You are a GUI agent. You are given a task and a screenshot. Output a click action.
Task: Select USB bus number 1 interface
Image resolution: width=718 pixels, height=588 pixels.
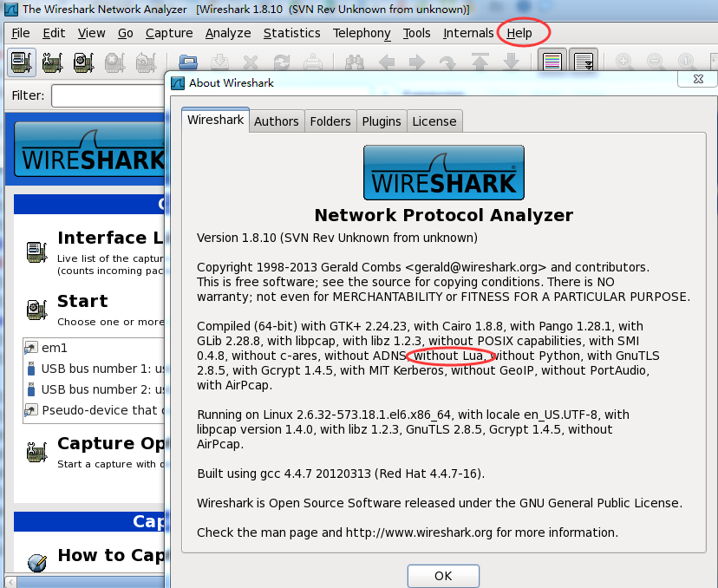(x=94, y=369)
